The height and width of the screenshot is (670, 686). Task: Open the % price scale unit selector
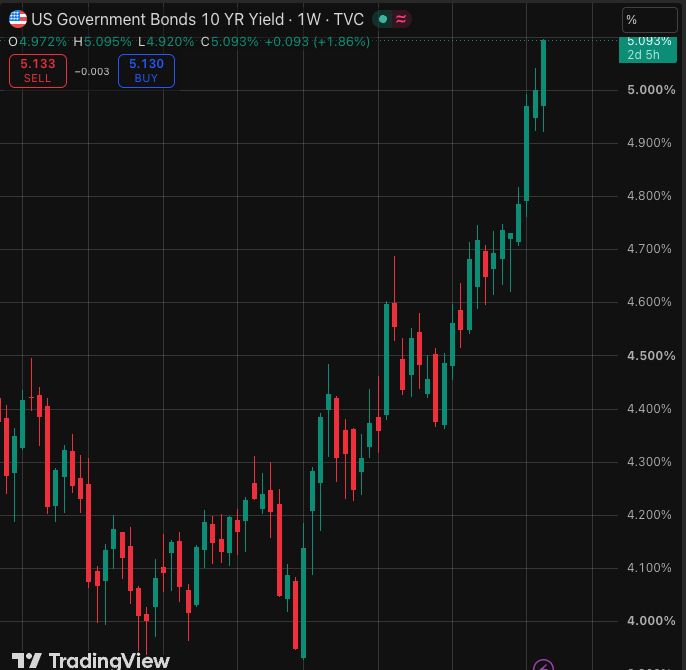649,20
